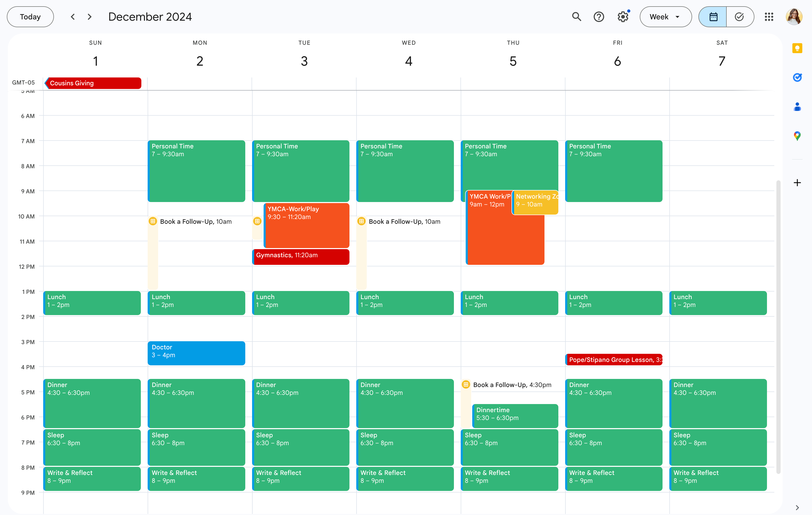
Task: Open the Google apps grid
Action: tap(769, 17)
